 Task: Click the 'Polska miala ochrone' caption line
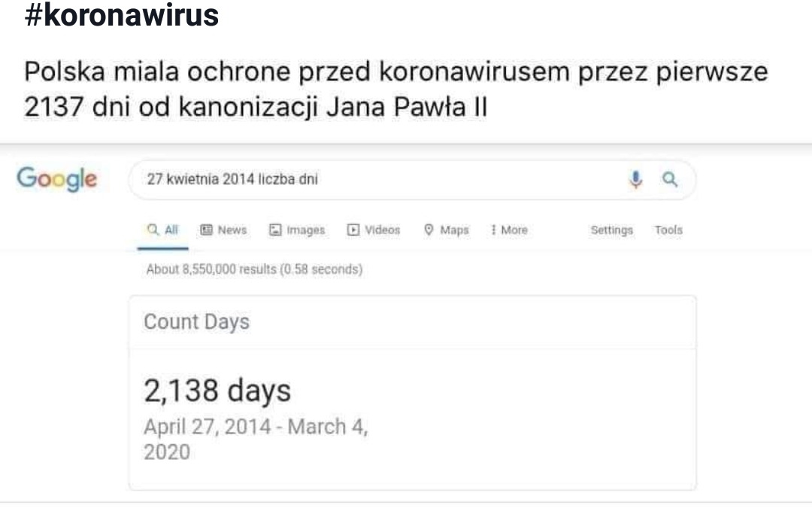(396, 72)
